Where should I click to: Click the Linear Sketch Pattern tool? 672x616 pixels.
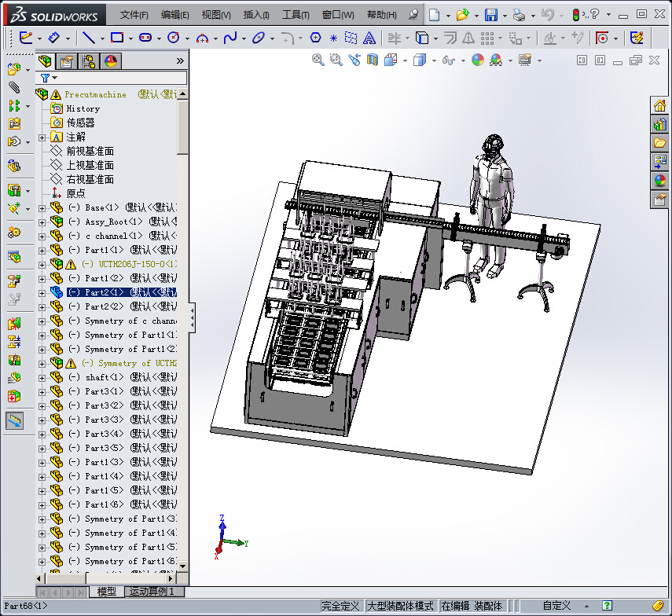pos(487,38)
